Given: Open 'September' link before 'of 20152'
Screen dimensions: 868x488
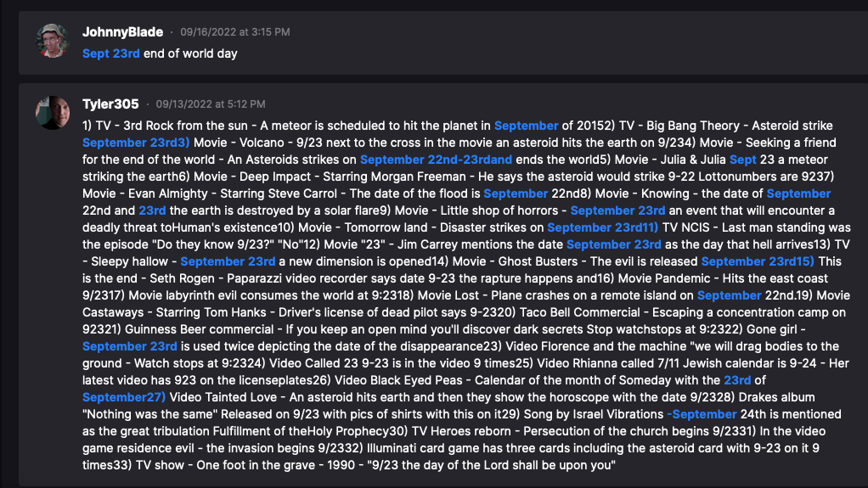Looking at the screenshot, I should click(x=526, y=126).
